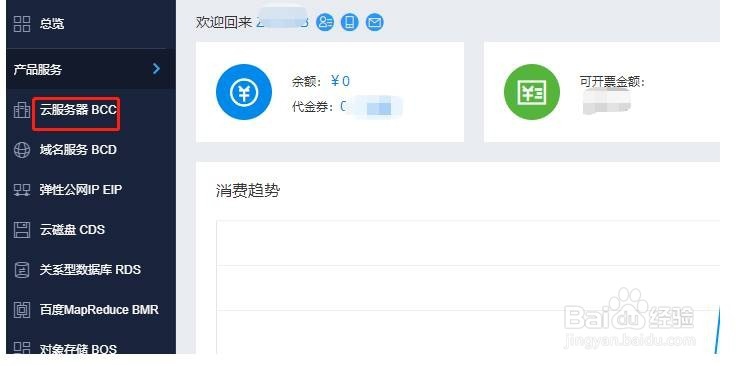Open the 产品服务 section header
This screenshot has height=366, width=736.
tap(91, 69)
